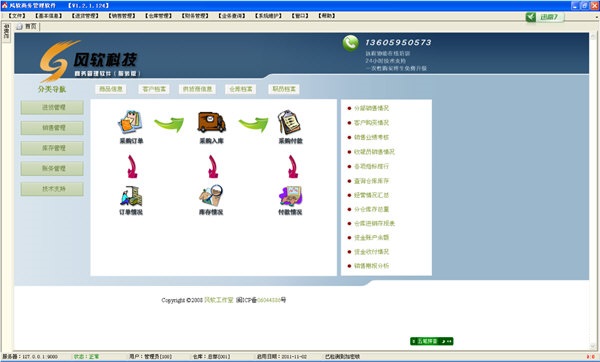
Task: Open the 【系统维护】 menu
Action: [269, 16]
